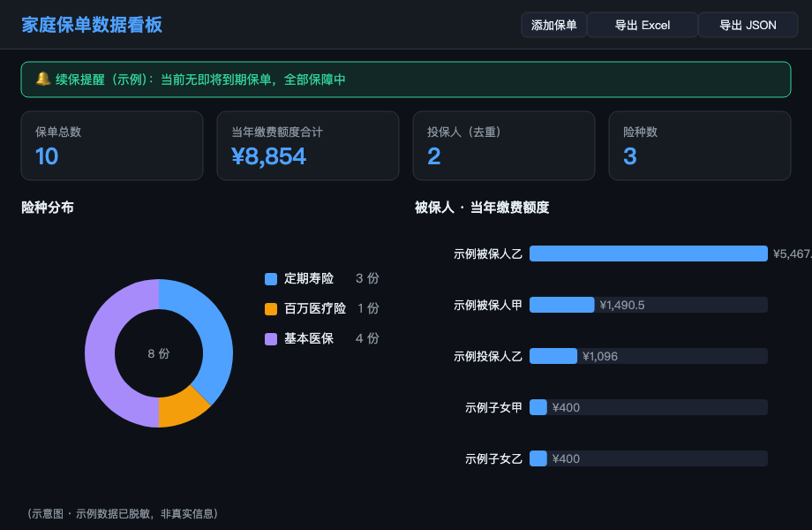Click the 家庭保单数据看板 title
This screenshot has height=530, width=812.
(92, 25)
